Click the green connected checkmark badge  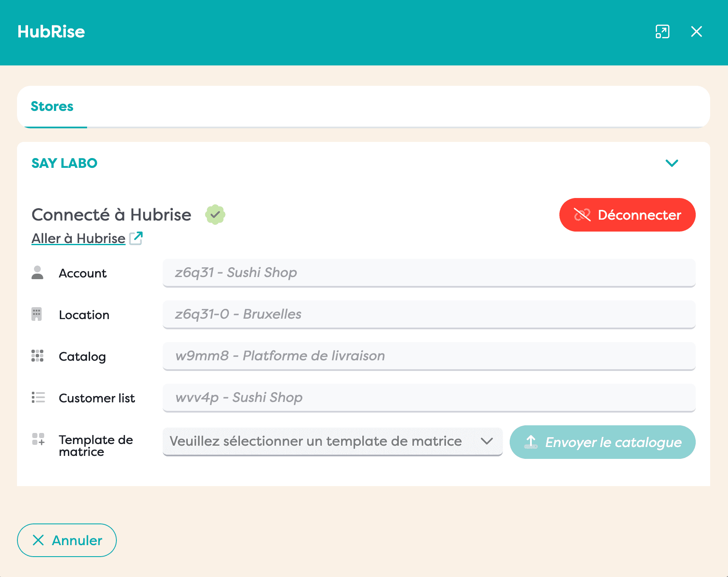[215, 215]
